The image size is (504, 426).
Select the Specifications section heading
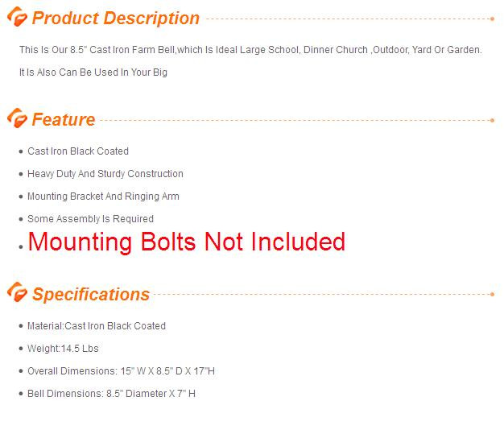click(x=91, y=294)
